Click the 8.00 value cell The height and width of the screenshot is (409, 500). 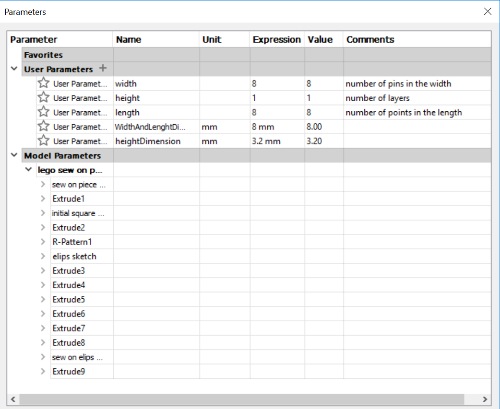tap(324, 127)
